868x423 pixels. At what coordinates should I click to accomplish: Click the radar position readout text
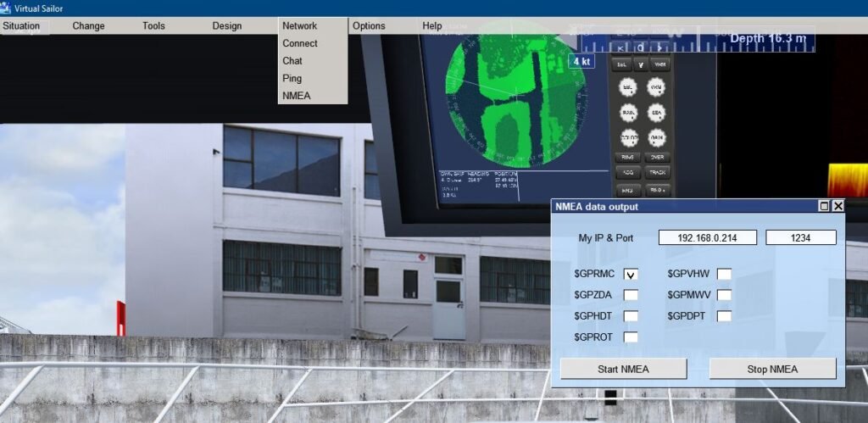coord(505,181)
